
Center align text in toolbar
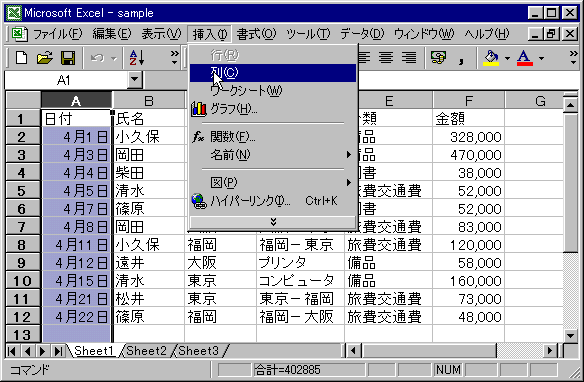386,58
